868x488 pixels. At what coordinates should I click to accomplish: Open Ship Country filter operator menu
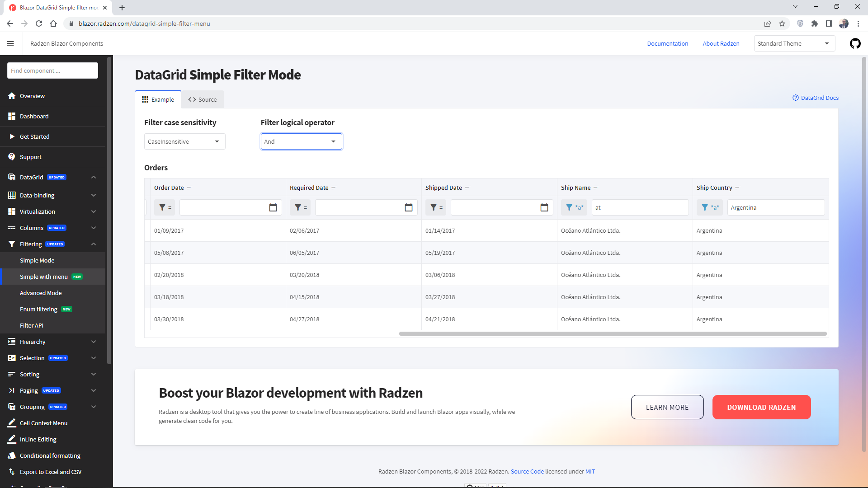tap(710, 207)
